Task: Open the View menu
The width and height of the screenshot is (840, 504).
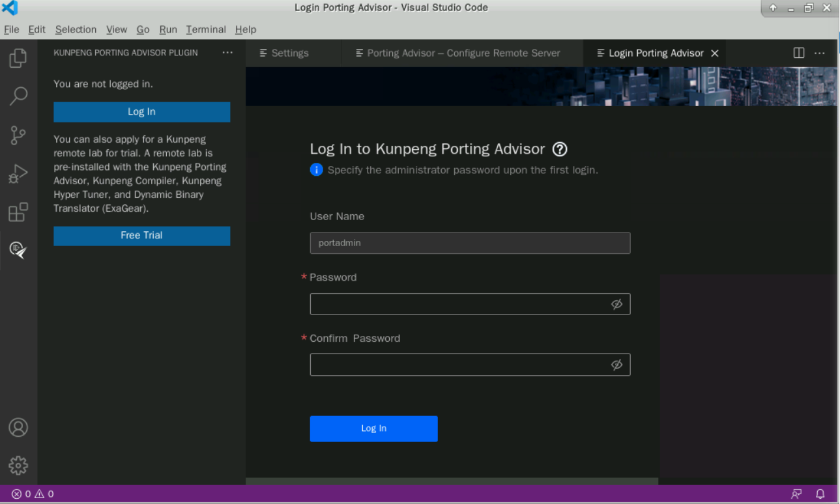Action: click(x=117, y=29)
